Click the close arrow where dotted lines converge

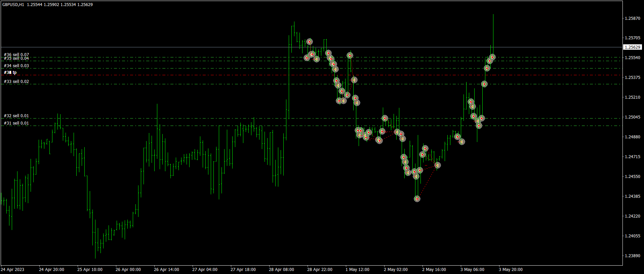(437, 165)
